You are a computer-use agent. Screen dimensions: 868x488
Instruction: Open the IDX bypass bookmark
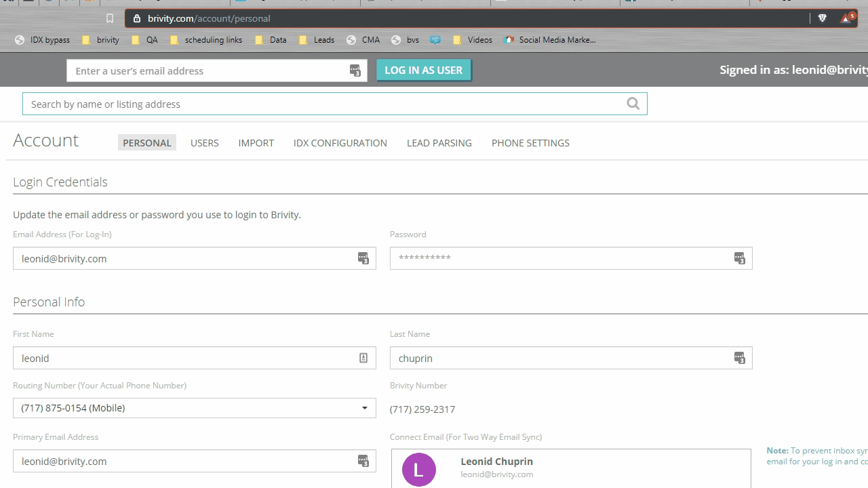point(43,40)
